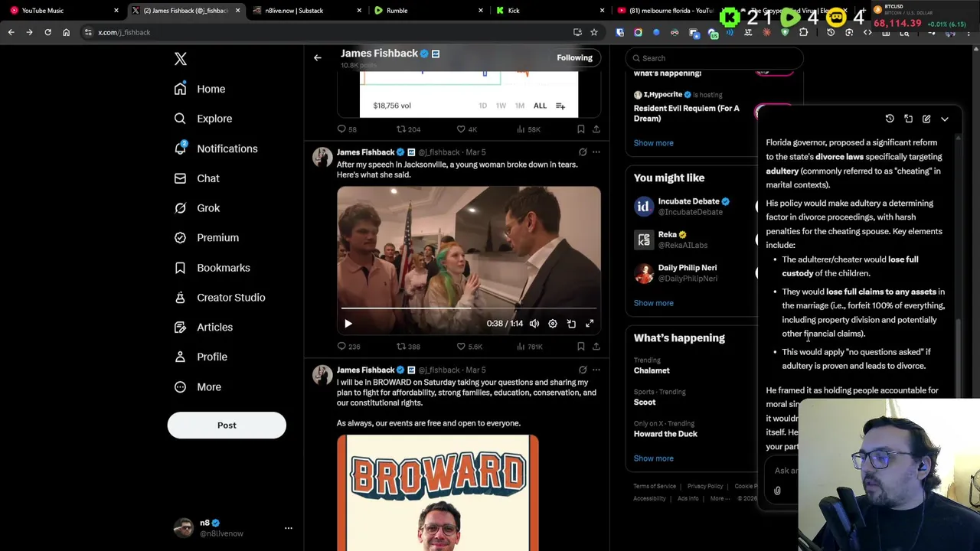Open Premium from the sidebar
Image resolution: width=980 pixels, height=551 pixels.
click(x=207, y=238)
